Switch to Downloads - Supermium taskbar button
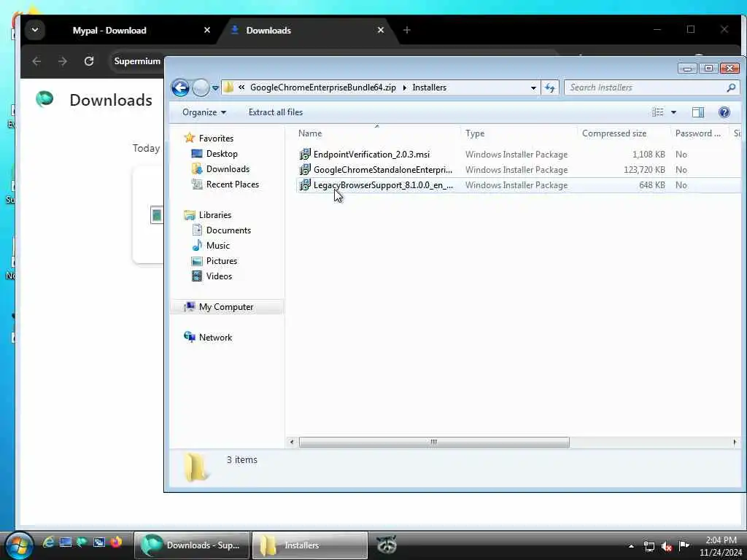 pyautogui.click(x=192, y=545)
